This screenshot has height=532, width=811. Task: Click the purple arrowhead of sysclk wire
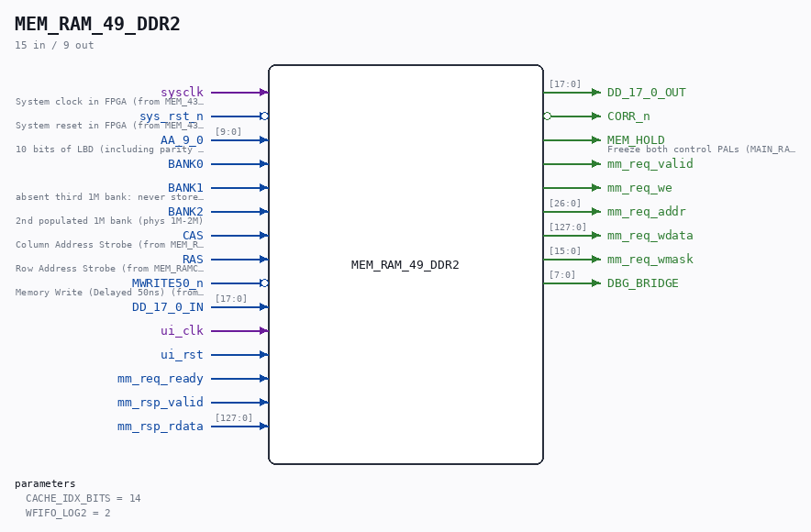(264, 92)
